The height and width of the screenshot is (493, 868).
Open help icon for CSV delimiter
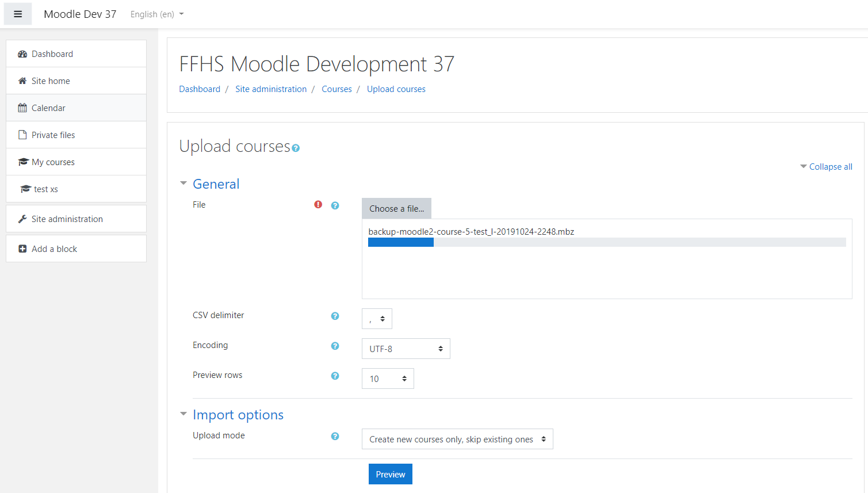335,316
